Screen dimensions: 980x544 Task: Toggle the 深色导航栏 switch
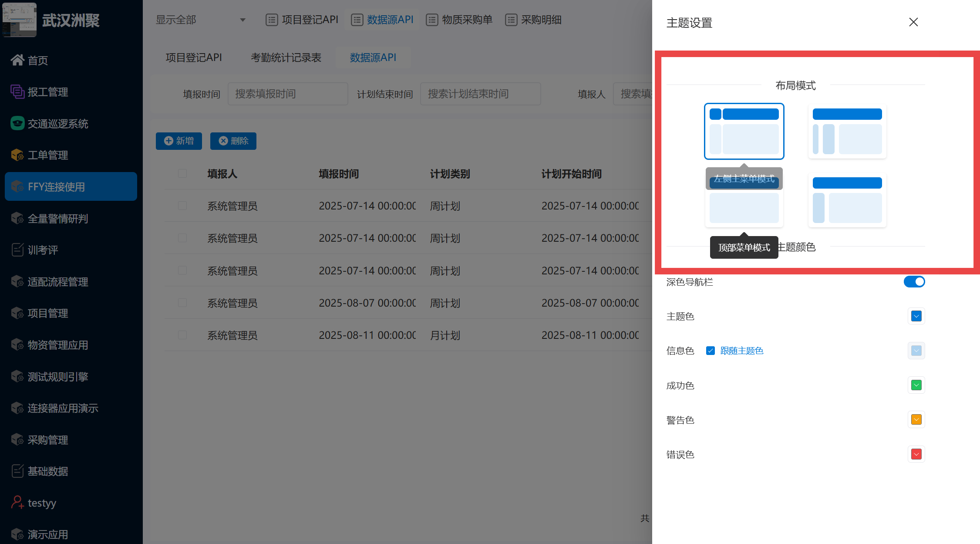(914, 282)
